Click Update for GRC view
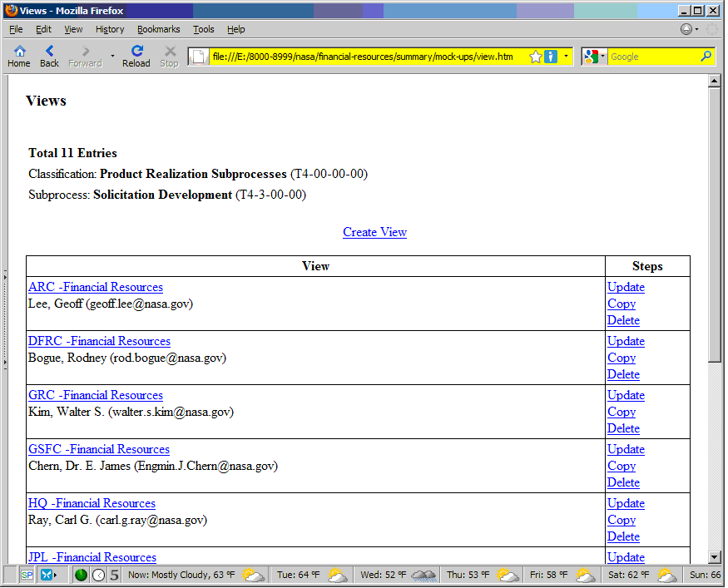Viewport: 728px width, 588px height. pyautogui.click(x=626, y=395)
